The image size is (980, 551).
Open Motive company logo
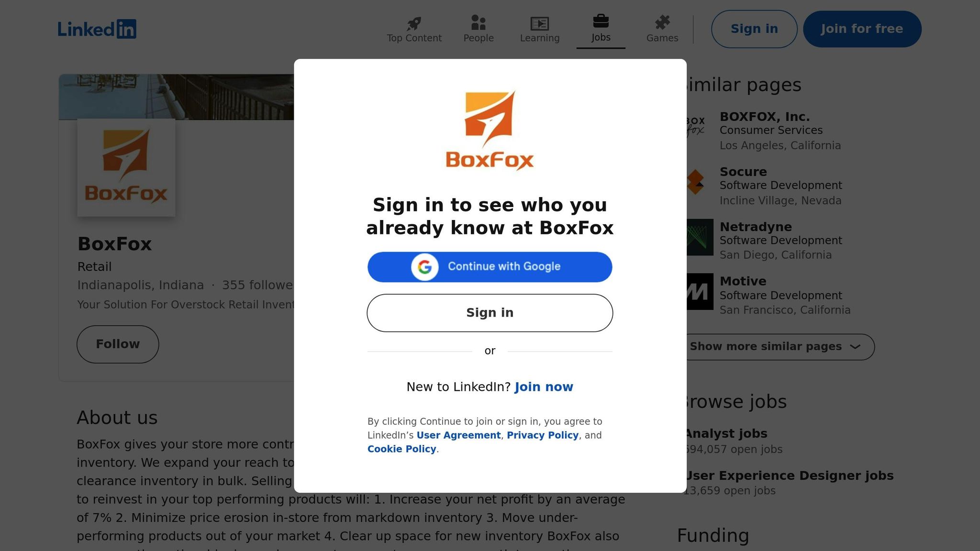tap(700, 292)
